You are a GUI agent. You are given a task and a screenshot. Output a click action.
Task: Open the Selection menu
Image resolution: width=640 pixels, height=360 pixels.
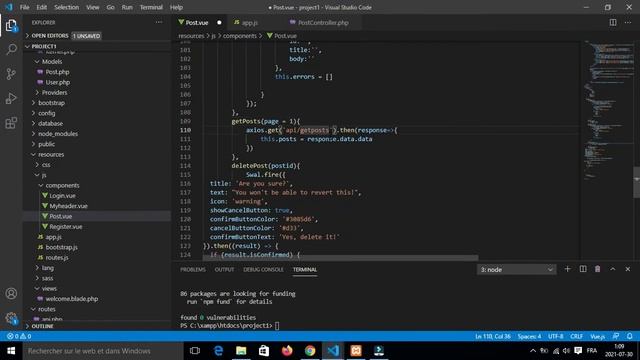[67, 7]
